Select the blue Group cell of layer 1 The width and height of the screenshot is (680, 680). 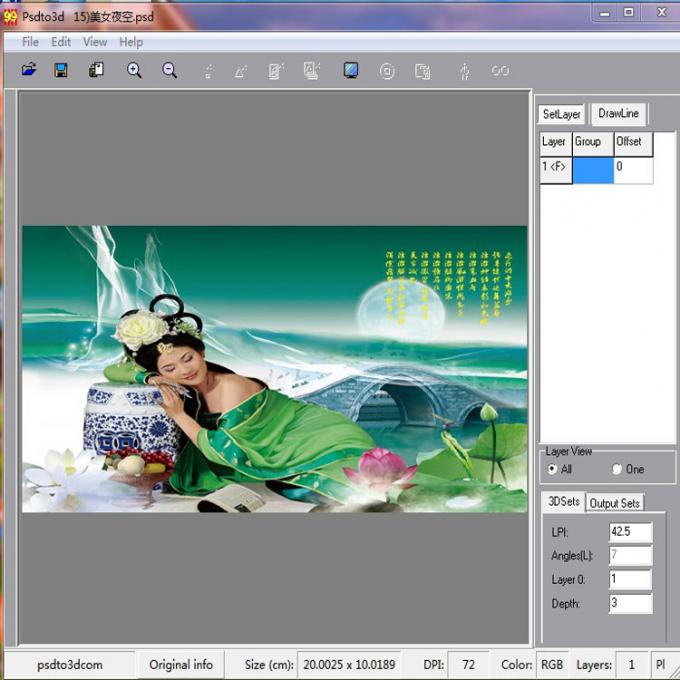point(592,169)
